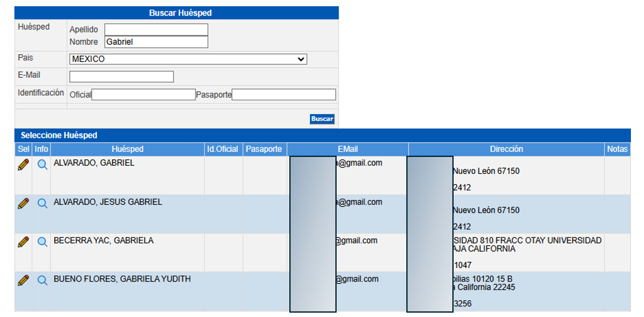Open info magnifier for ALVARADO, JESUS GABRIEL
This screenshot has height=317, width=644.
click(x=42, y=204)
